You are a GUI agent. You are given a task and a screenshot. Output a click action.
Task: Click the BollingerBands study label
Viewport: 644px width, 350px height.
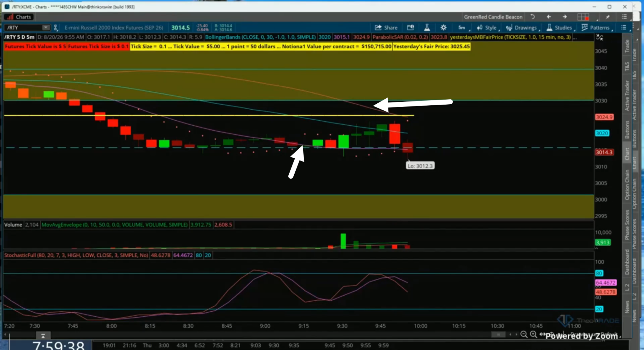coord(260,37)
